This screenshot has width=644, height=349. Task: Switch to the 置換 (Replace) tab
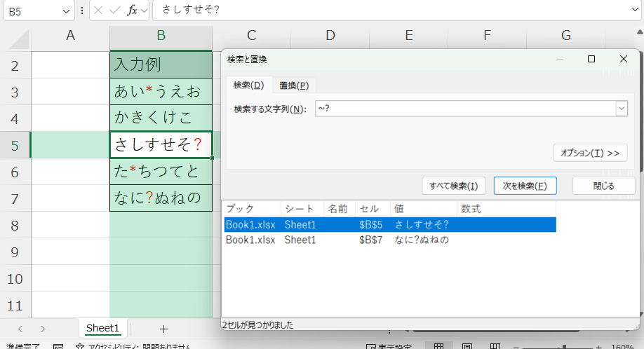(293, 85)
